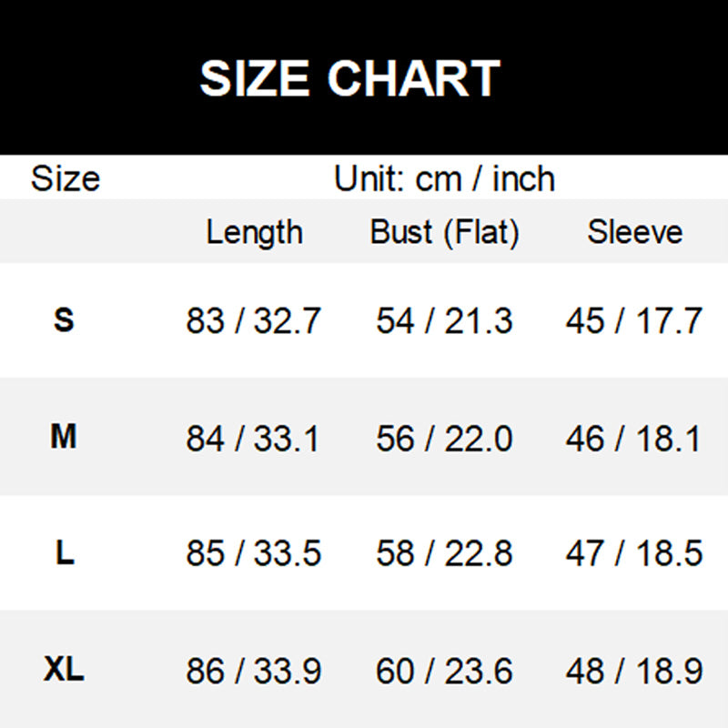Select the Bust (Flat) column header
The height and width of the screenshot is (728, 728).
pos(444,232)
